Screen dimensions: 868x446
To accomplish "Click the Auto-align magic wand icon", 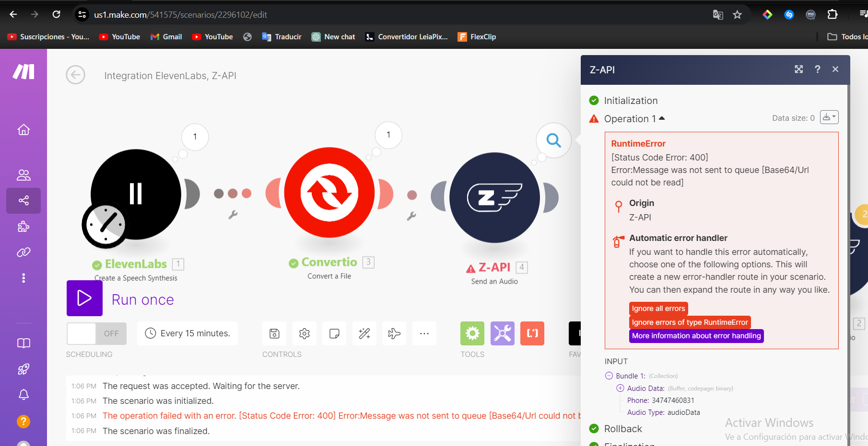I will [x=364, y=333].
